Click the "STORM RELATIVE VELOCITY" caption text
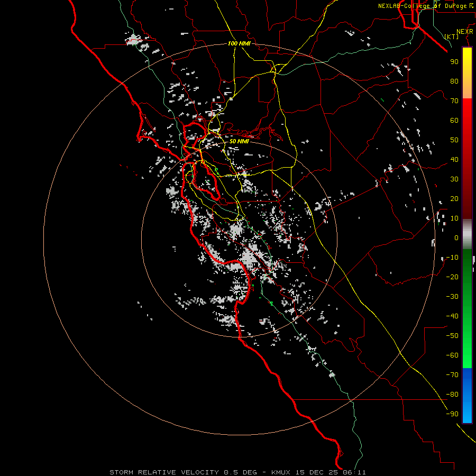The height and width of the screenshot is (476, 476). point(165,472)
